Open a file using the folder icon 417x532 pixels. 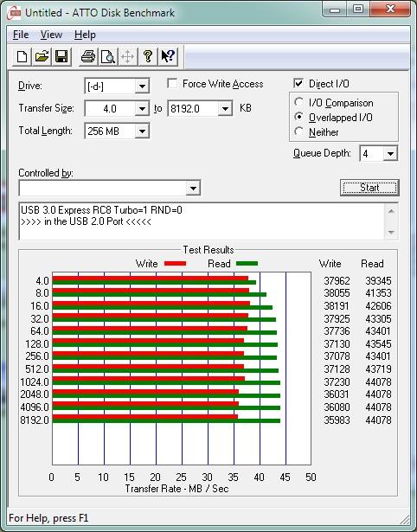pyautogui.click(x=42, y=56)
